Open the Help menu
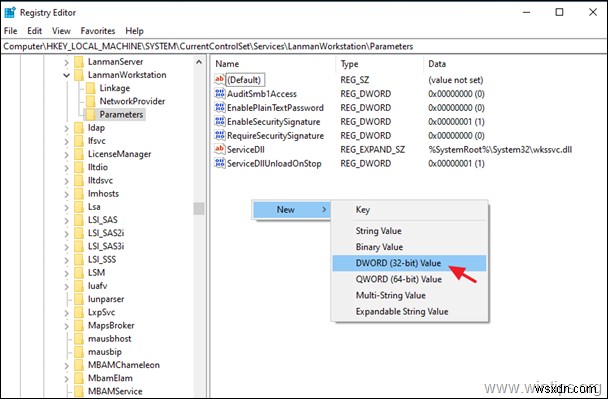 pos(134,31)
